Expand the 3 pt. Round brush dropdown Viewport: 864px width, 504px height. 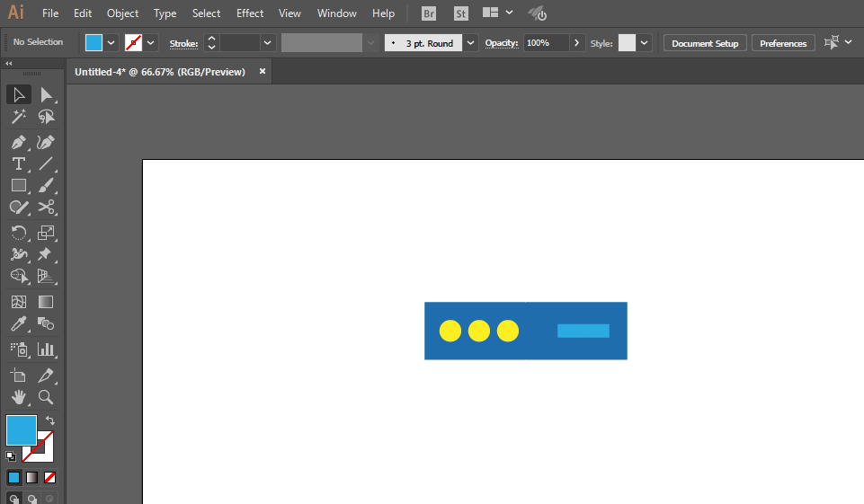coord(470,43)
